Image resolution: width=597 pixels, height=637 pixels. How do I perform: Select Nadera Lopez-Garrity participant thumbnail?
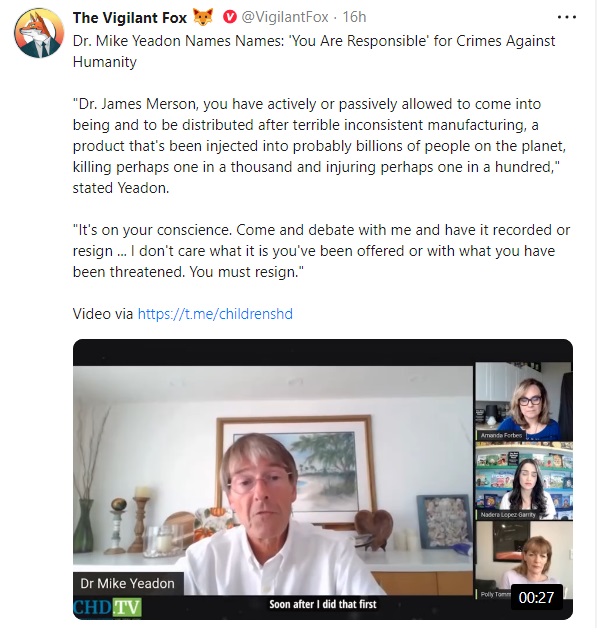(524, 481)
